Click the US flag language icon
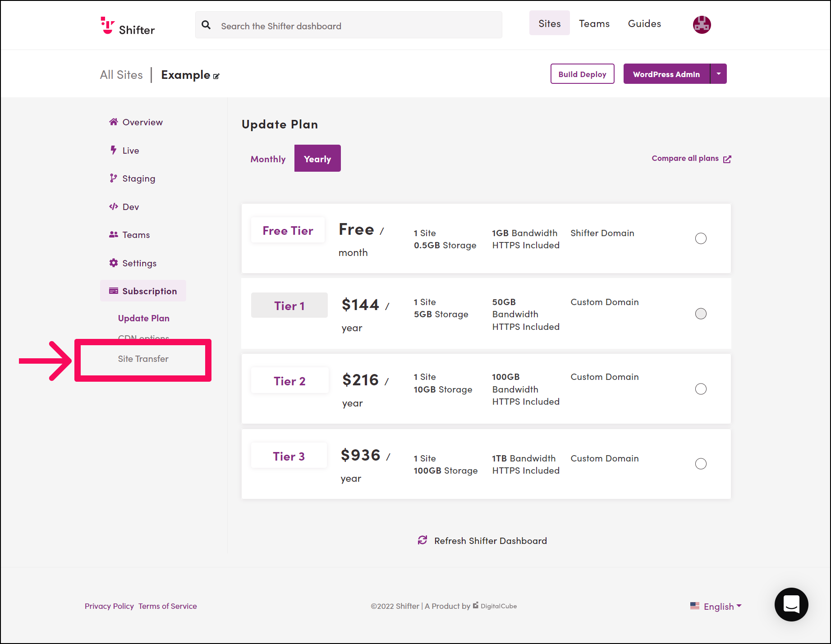Image resolution: width=831 pixels, height=644 pixels. tap(695, 606)
